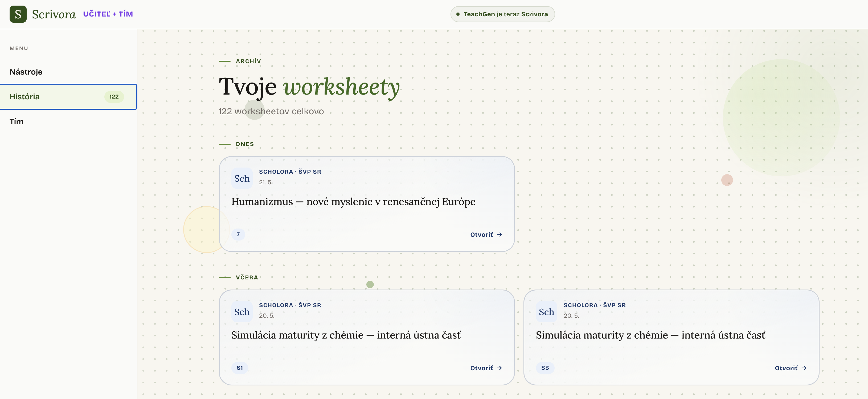
Task: Click the Sch icon on the S1 chémia card
Action: click(242, 312)
